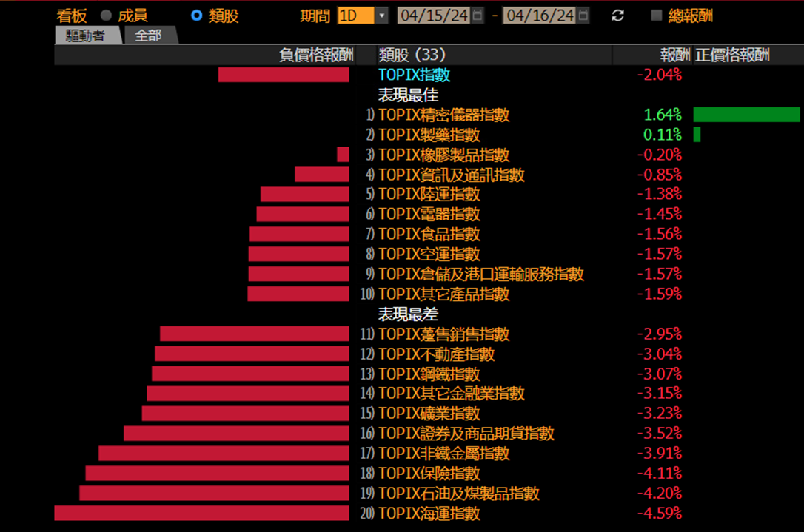Click the red bar for TOPIX指數
Image resolution: width=804 pixels, height=532 pixels.
284,74
